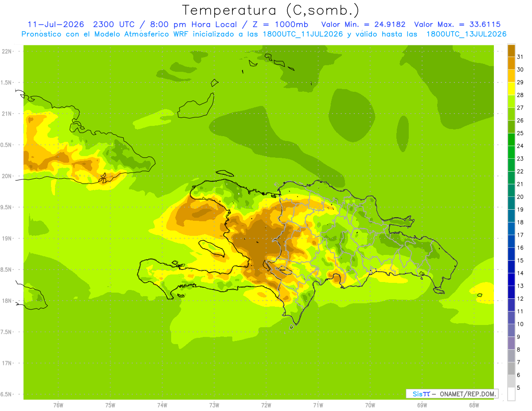Click orange legend swatch between 29 and 30
Image resolution: width=532 pixels, height=411 pixels.
(511, 76)
